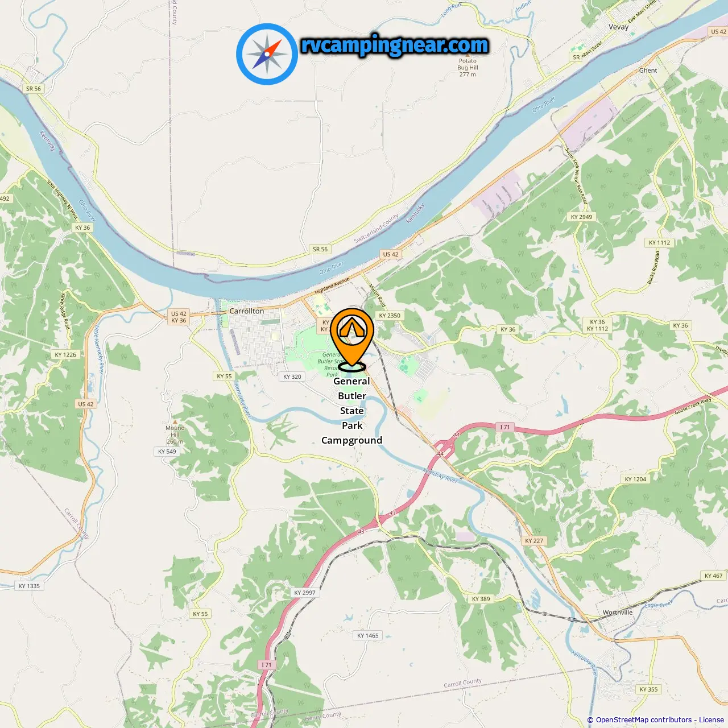Click the Ghent town label
This screenshot has width=728, height=728.
[x=648, y=71]
